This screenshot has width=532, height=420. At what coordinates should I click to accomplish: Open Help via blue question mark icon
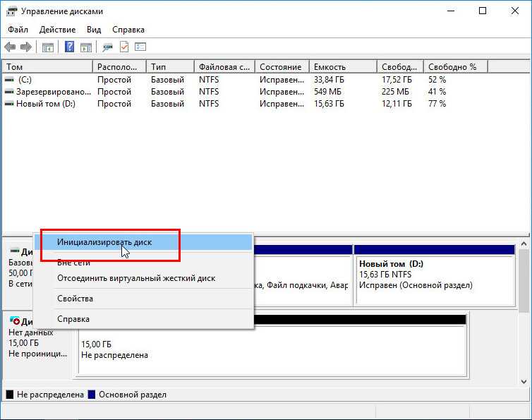70,47
